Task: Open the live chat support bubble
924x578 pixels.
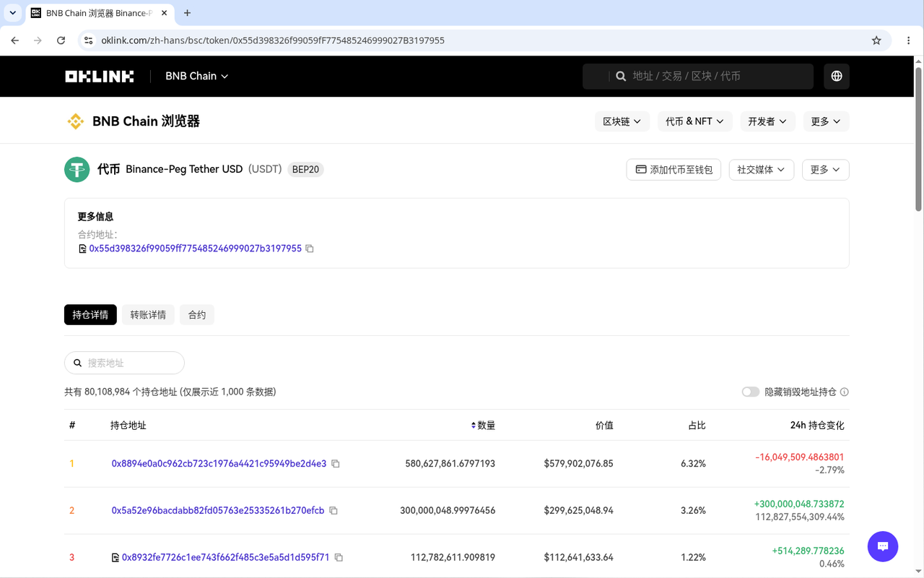Action: click(883, 546)
